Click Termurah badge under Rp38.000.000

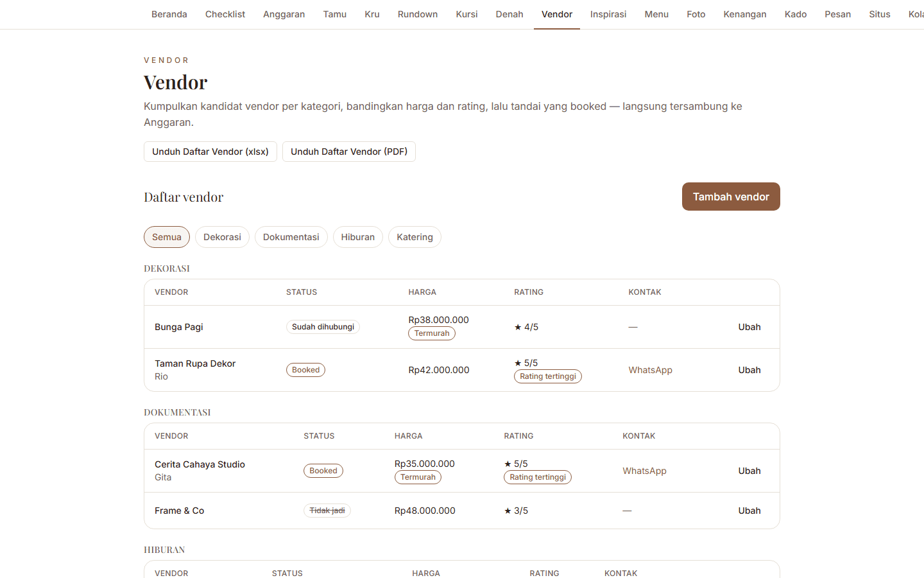(432, 333)
